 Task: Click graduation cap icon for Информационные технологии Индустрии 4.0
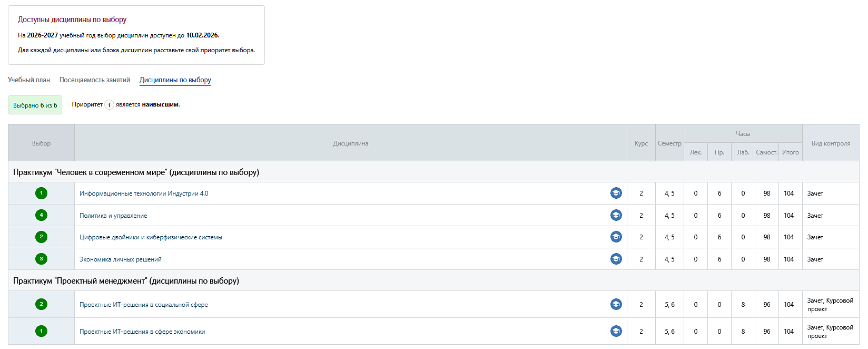(x=616, y=193)
